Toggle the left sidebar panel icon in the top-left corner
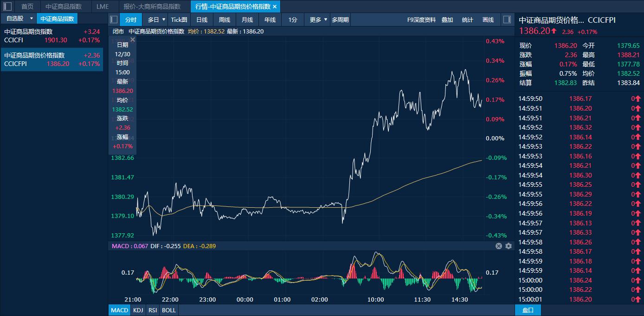Viewport: 644px width, 316px height. click(7, 7)
